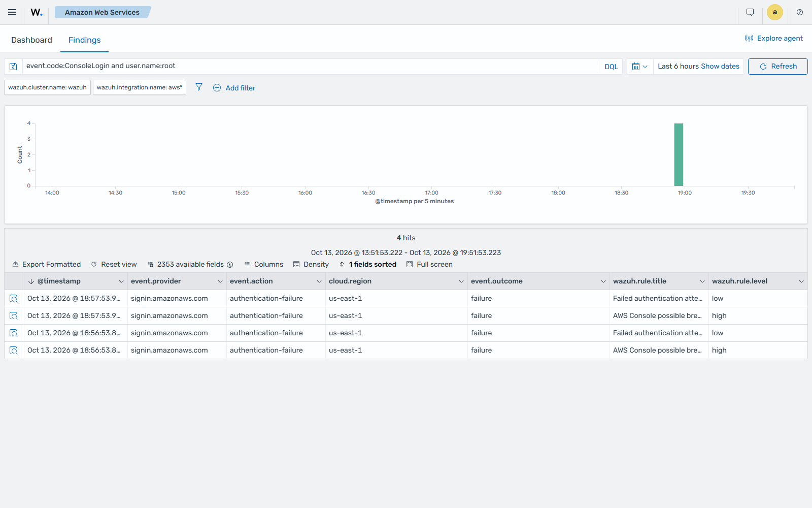The image size is (812, 508).
Task: Open the 1 fields sorted menu
Action: 367,265
